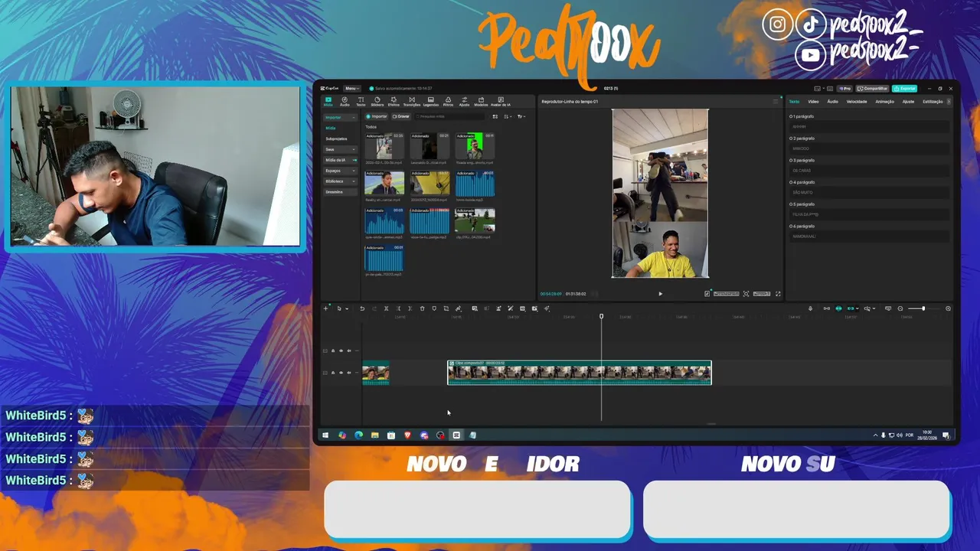The height and width of the screenshot is (551, 980).
Task: Split the clip at the playhead
Action: 386,308
